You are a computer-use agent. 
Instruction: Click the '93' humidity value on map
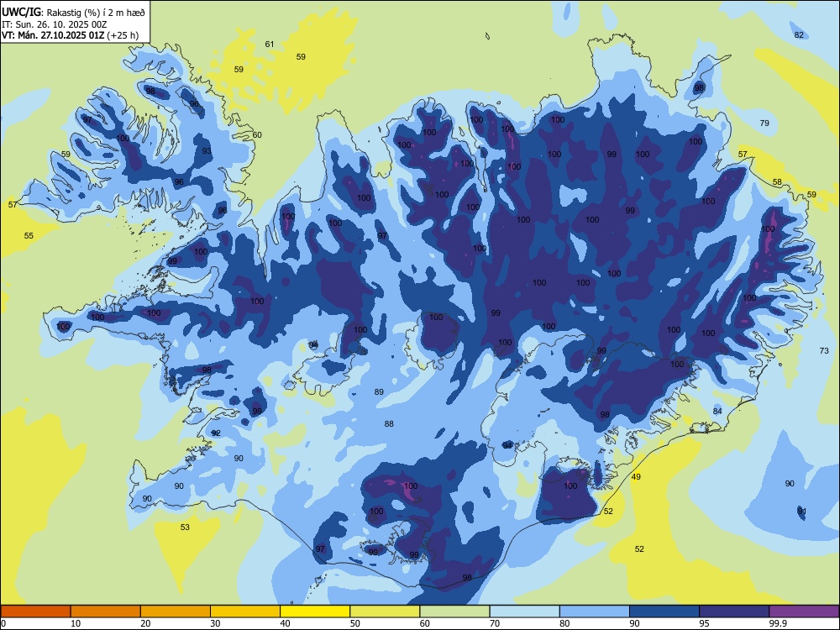[x=207, y=151]
